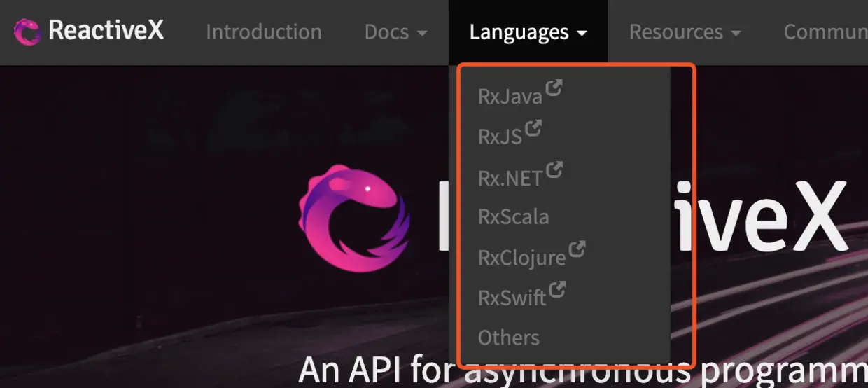Click external link icon beside Rx.NET
Screen dimensions: 868x388
(554, 169)
